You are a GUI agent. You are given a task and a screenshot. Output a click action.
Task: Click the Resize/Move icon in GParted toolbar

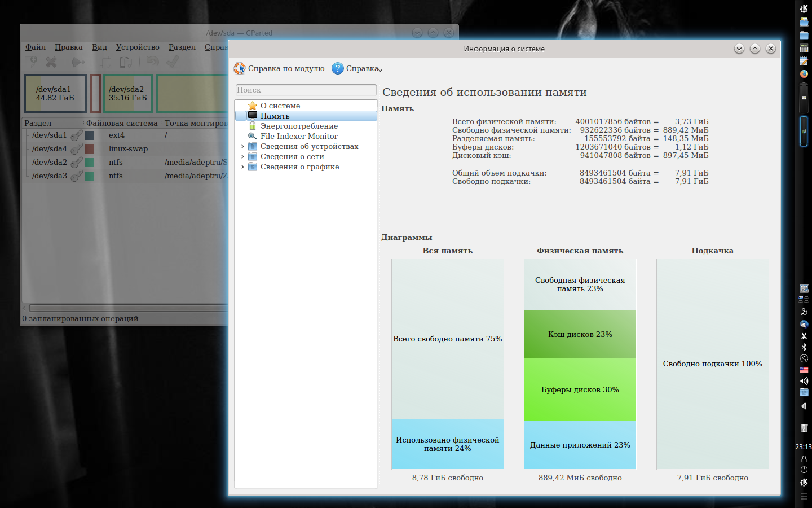[x=78, y=62]
